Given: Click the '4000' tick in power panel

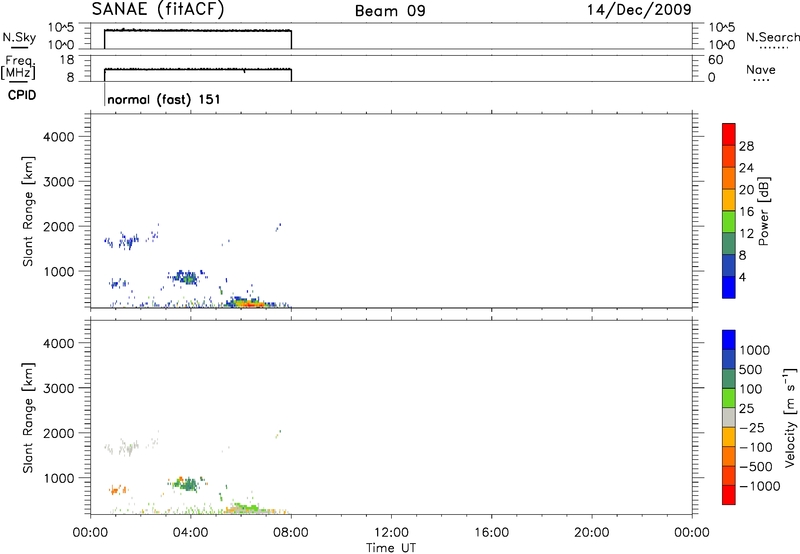Looking at the screenshot, I should click(59, 137).
